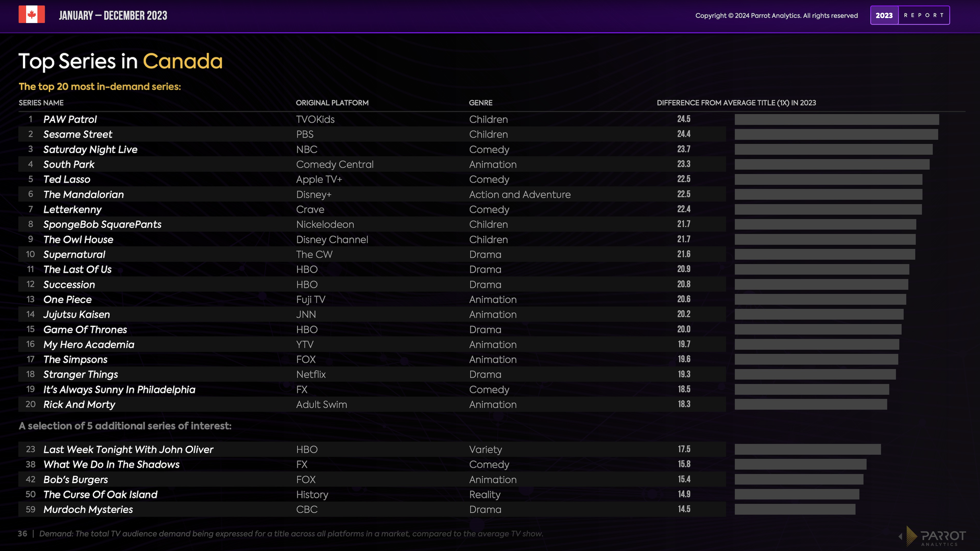Click Crave platform for Letterkenny
The image size is (980, 551).
(310, 209)
